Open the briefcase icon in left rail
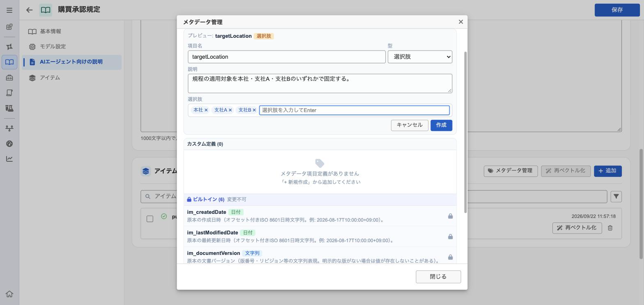This screenshot has width=644, height=305. point(9,78)
